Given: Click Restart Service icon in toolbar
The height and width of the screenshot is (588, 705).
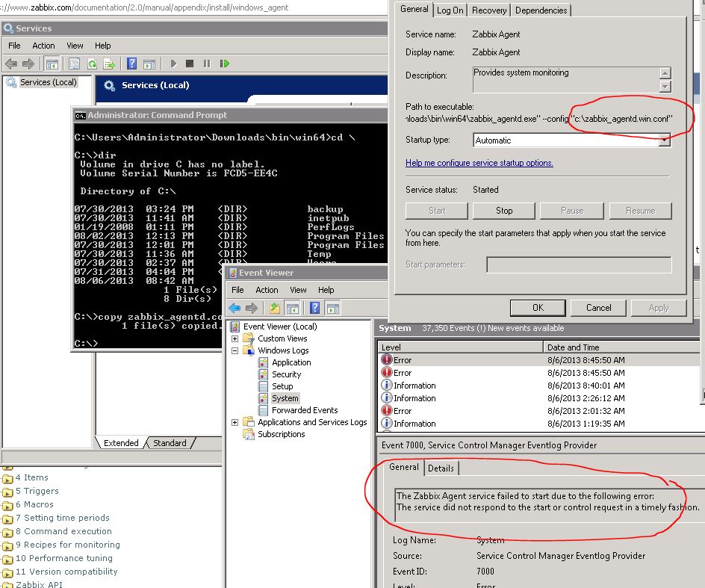Looking at the screenshot, I should (x=224, y=64).
